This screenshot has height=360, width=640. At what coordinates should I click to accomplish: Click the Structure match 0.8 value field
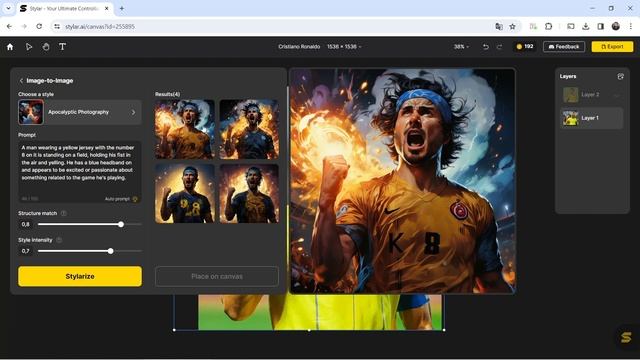point(25,224)
